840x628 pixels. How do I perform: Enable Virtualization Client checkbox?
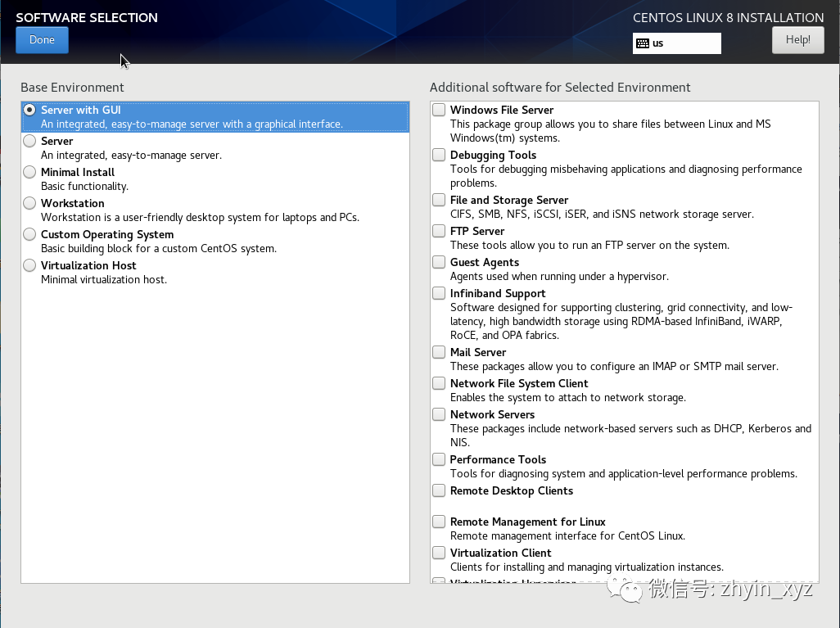439,553
